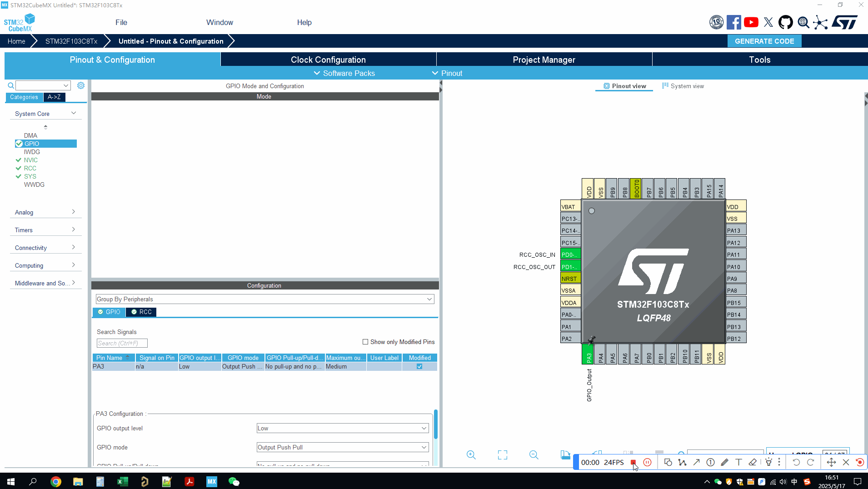Select the text annotation tool
868x489 pixels.
coord(738,462)
